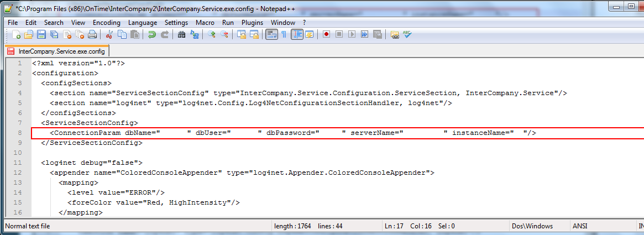The image size is (644, 235).
Task: Cut selection with the scissors icon
Action: tap(109, 35)
